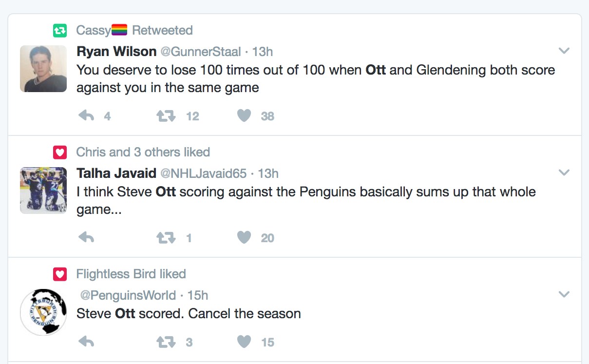
Task: Retweet Talha Javaid's Steve Ott tweet
Action: [166, 238]
